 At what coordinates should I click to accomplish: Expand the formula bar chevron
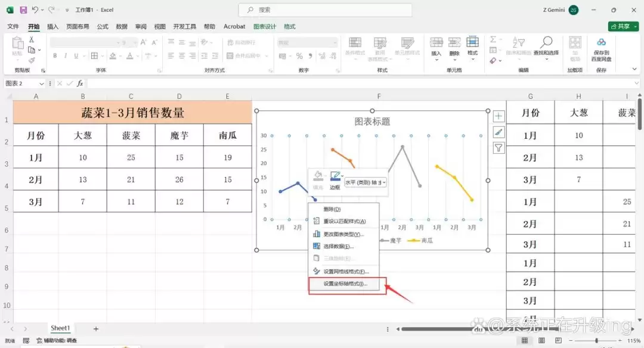[x=636, y=83]
